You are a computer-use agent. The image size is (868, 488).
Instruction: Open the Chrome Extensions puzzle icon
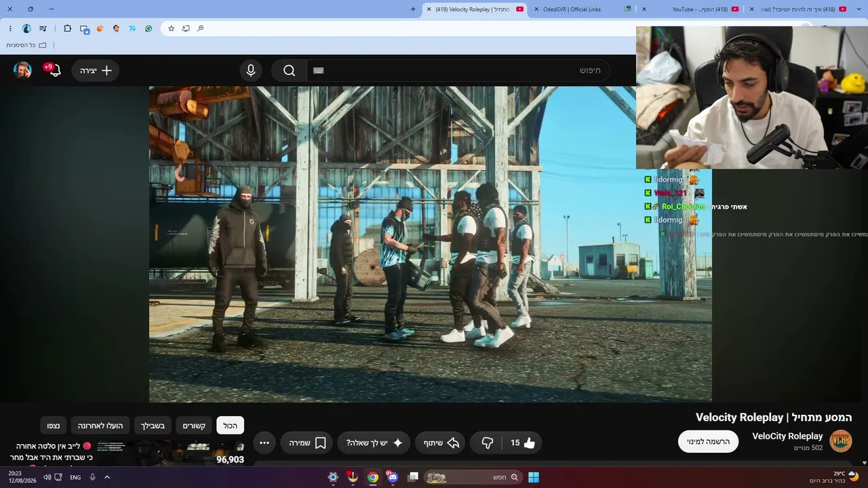click(x=67, y=28)
